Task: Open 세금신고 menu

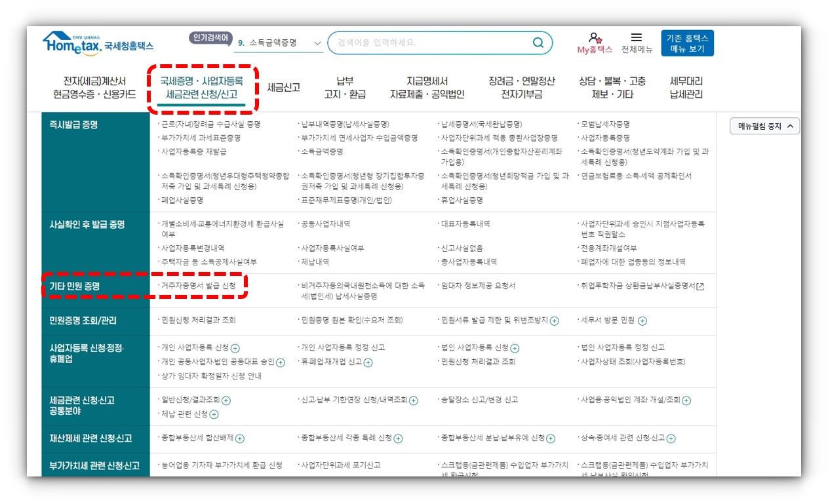Action: [284, 87]
